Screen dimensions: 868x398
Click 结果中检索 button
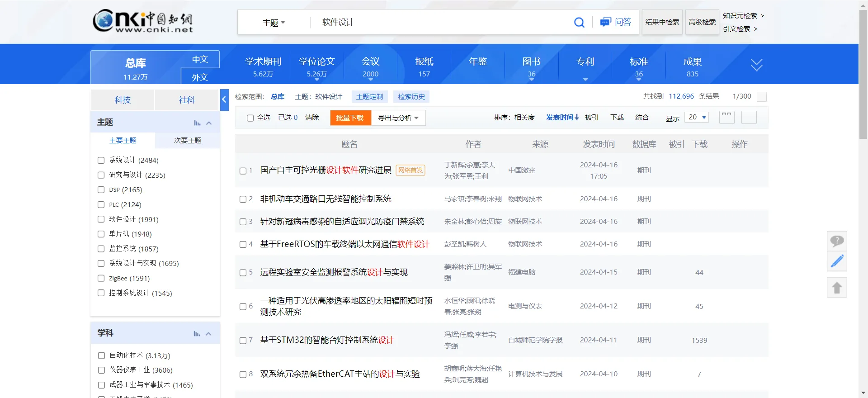[662, 22]
